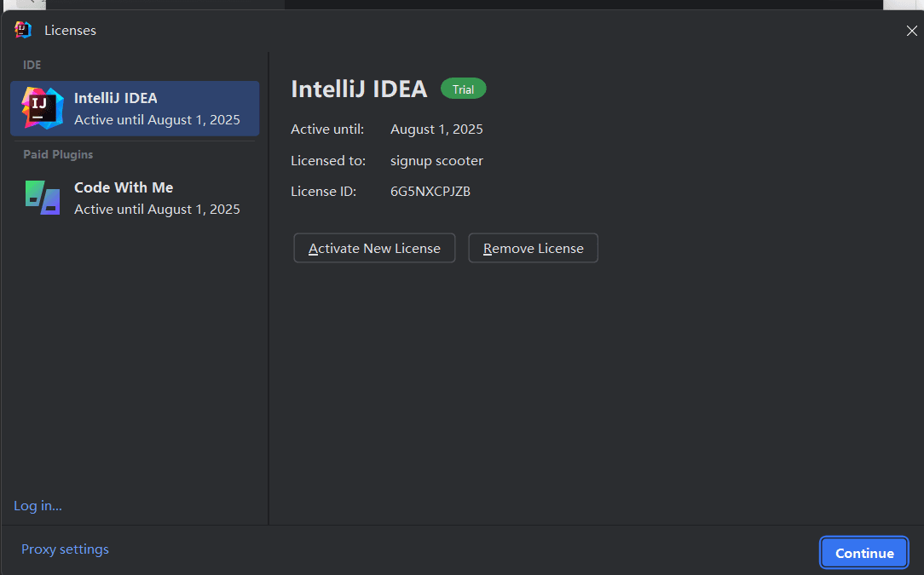The image size is (924, 575).
Task: Open the Log in... link
Action: [38, 506]
